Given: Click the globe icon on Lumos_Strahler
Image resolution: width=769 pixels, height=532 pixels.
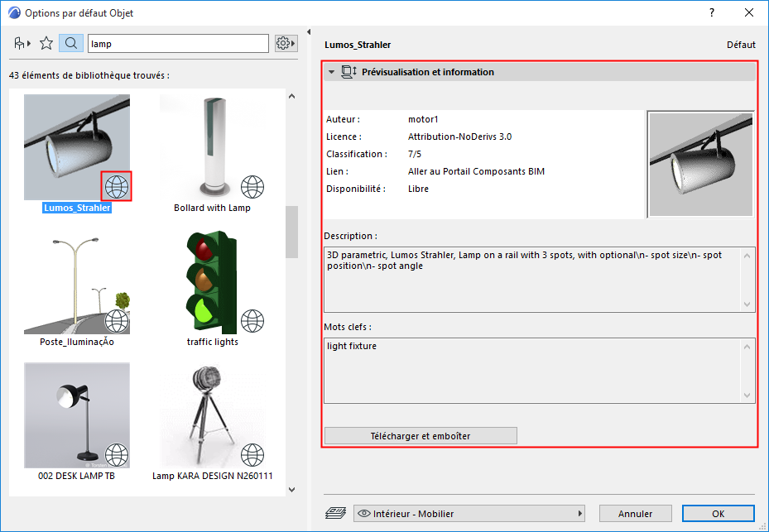Looking at the screenshot, I should (117, 186).
